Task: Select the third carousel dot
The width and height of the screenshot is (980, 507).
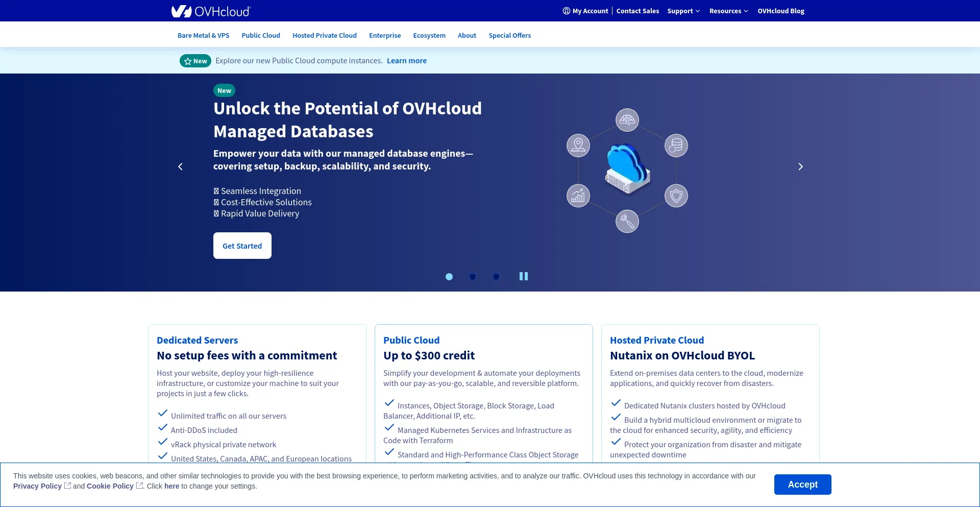Action: click(x=496, y=277)
